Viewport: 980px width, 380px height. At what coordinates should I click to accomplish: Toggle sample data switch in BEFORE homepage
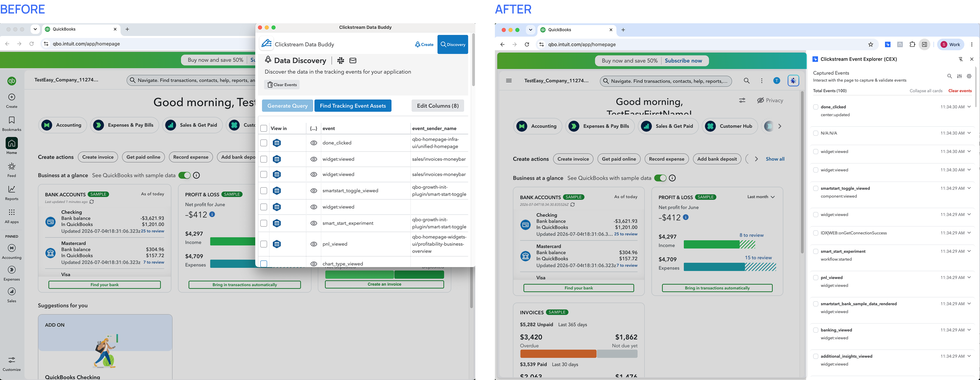[x=184, y=175]
